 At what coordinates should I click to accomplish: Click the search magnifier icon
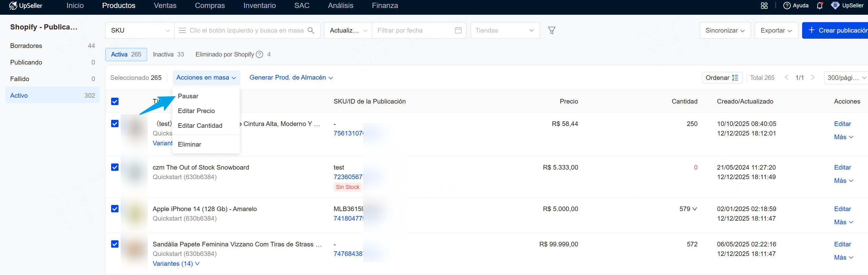pyautogui.click(x=311, y=31)
